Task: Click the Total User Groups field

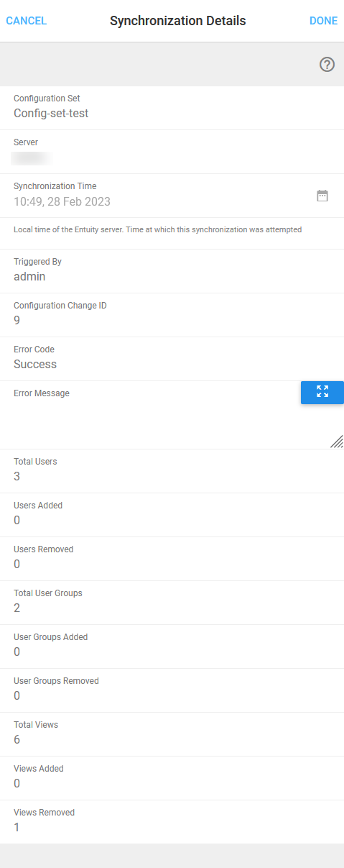Action: 172,603
